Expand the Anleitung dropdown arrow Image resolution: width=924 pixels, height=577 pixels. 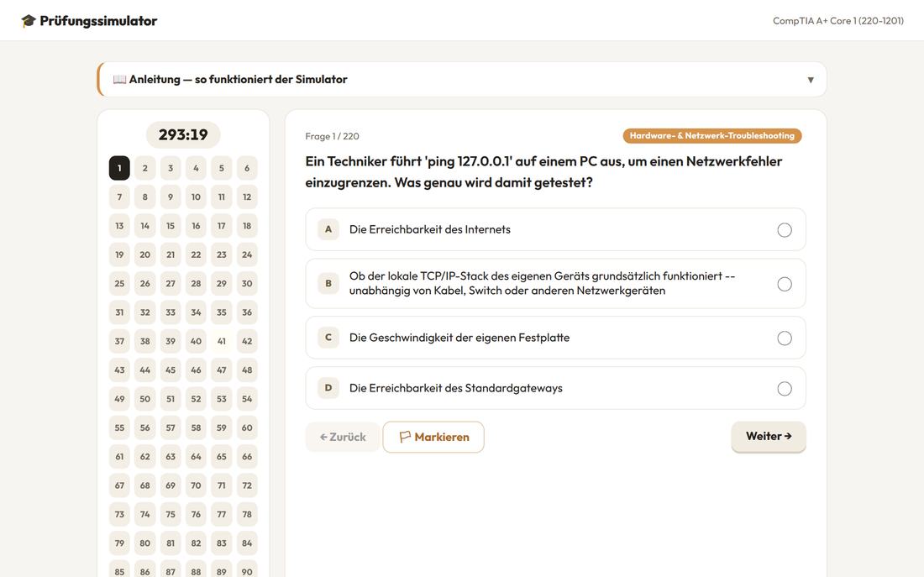click(x=811, y=80)
